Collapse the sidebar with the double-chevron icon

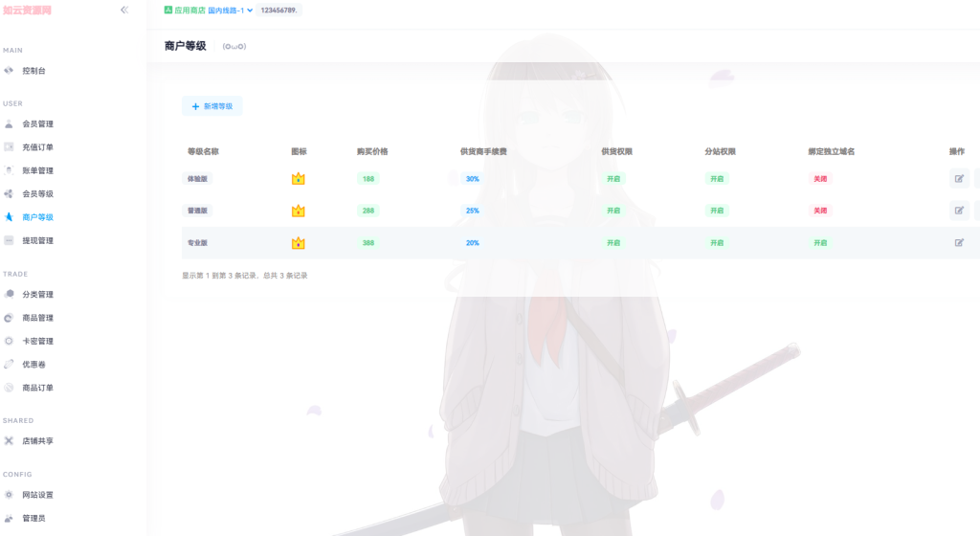[124, 10]
